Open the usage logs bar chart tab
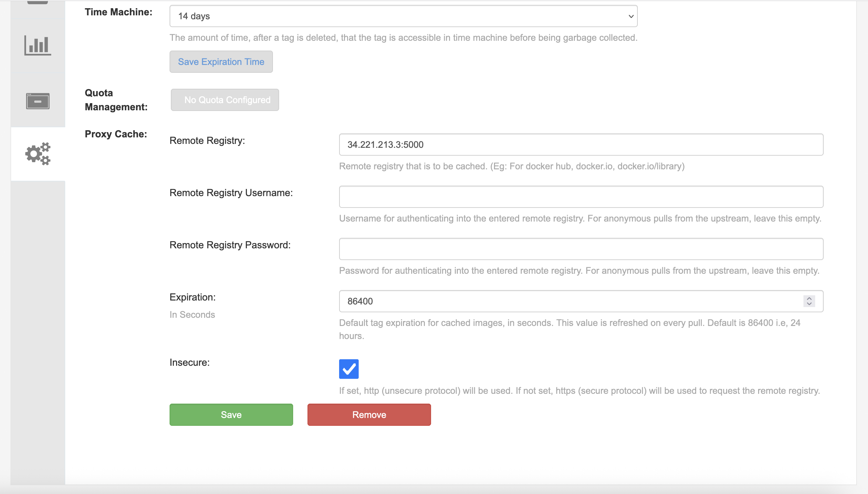868x494 pixels. [x=37, y=45]
